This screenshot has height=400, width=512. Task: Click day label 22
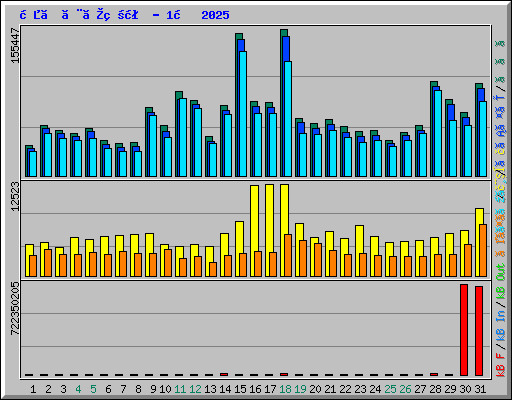click(345, 389)
